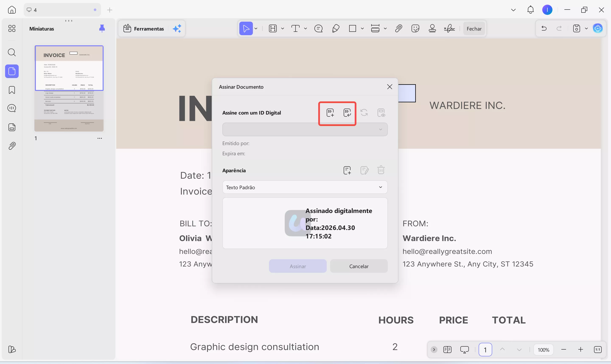The image size is (611, 364).
Task: Switch to document tab 4
Action: tap(62, 10)
